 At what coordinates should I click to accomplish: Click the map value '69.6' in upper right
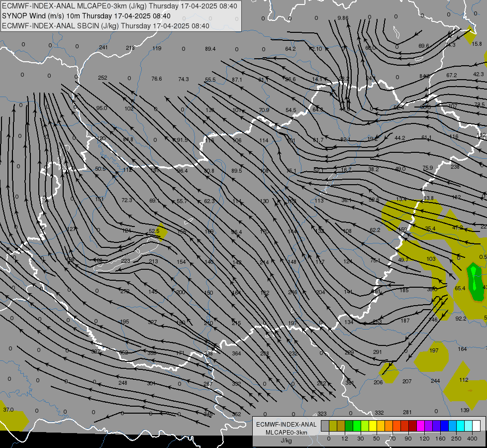[x=424, y=46]
